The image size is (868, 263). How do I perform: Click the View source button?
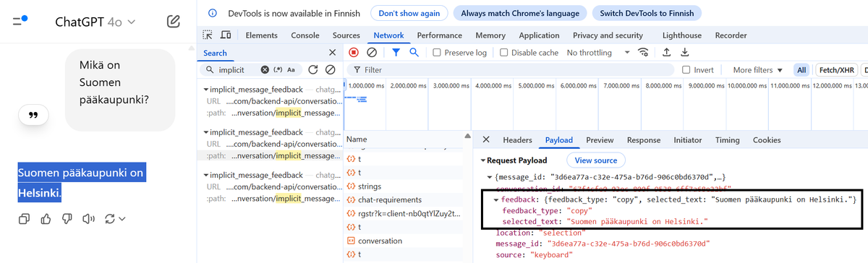(595, 160)
